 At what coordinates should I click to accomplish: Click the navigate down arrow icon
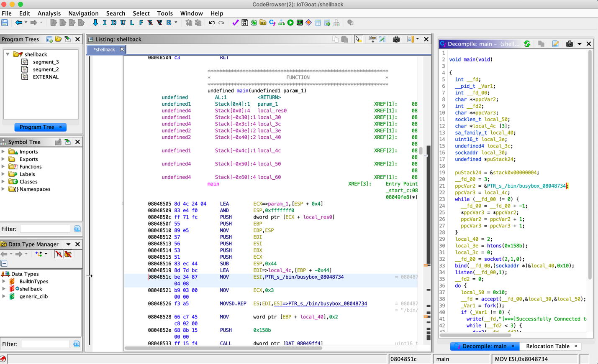point(95,23)
